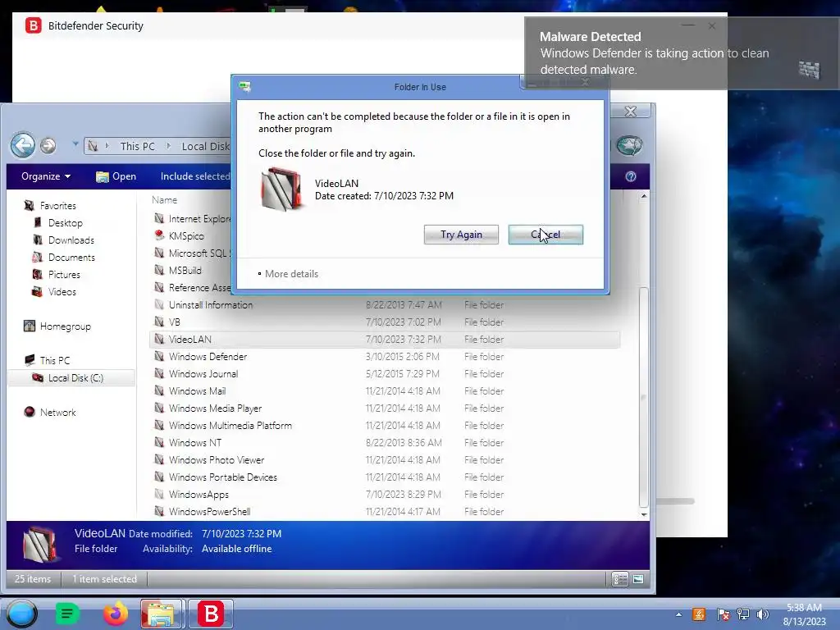
Task: Click Include selected folder in library
Action: click(195, 176)
